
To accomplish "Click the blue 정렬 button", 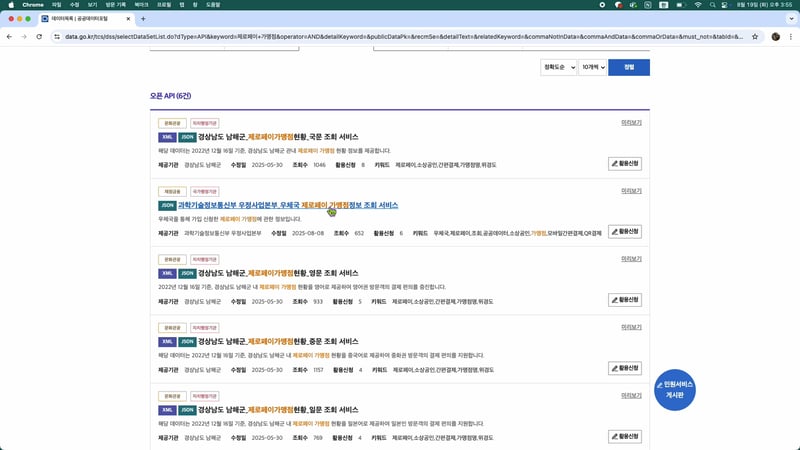I will coord(629,67).
